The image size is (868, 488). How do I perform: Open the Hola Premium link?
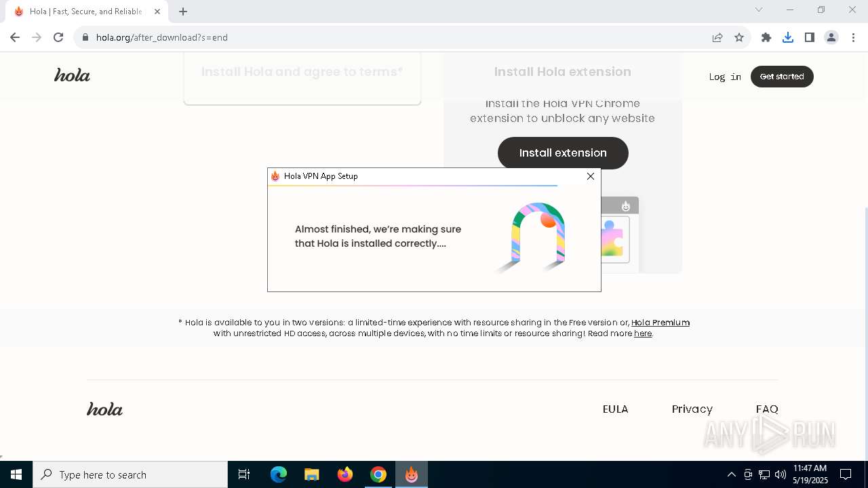660,323
